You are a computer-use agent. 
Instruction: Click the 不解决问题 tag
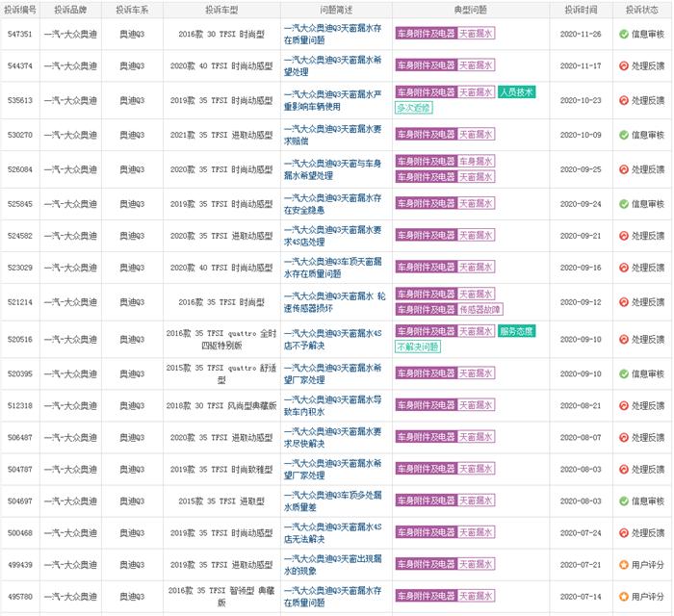417,346
